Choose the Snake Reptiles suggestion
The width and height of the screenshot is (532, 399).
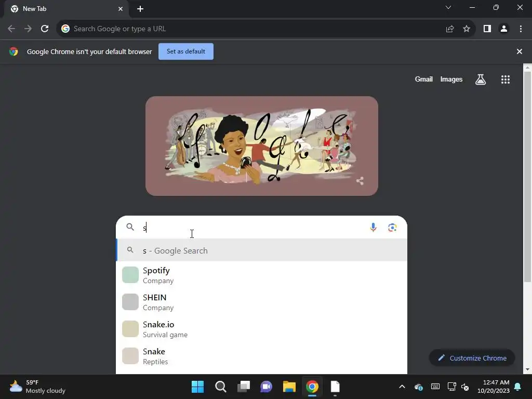pos(262,356)
